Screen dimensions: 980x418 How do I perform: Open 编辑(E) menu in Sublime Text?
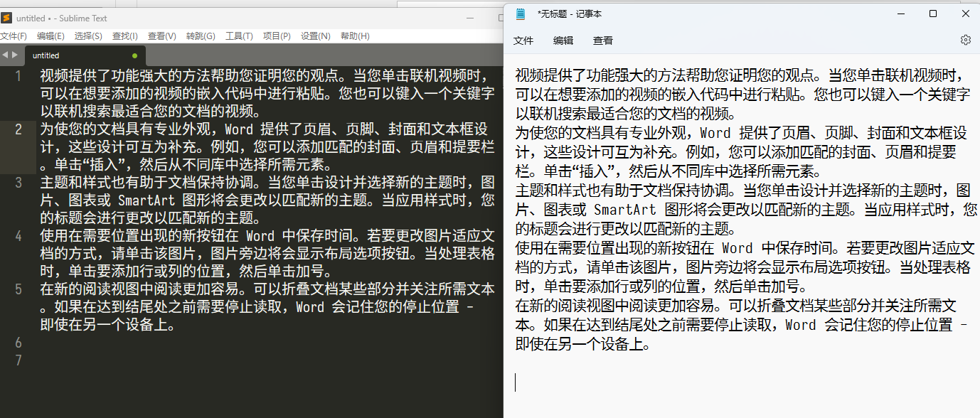pos(50,36)
